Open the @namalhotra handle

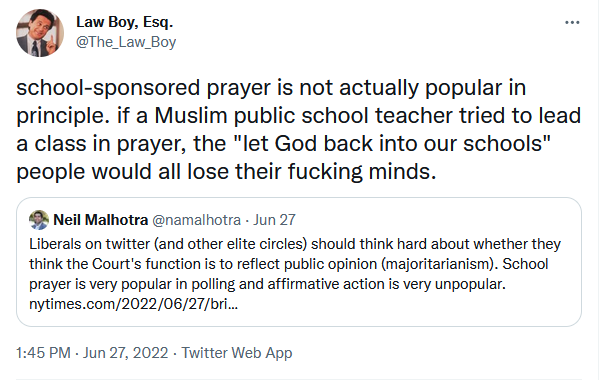click(x=197, y=220)
